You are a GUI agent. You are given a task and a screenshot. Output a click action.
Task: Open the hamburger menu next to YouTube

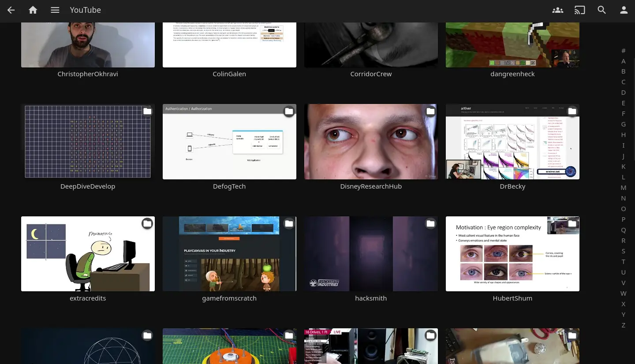pos(55,10)
